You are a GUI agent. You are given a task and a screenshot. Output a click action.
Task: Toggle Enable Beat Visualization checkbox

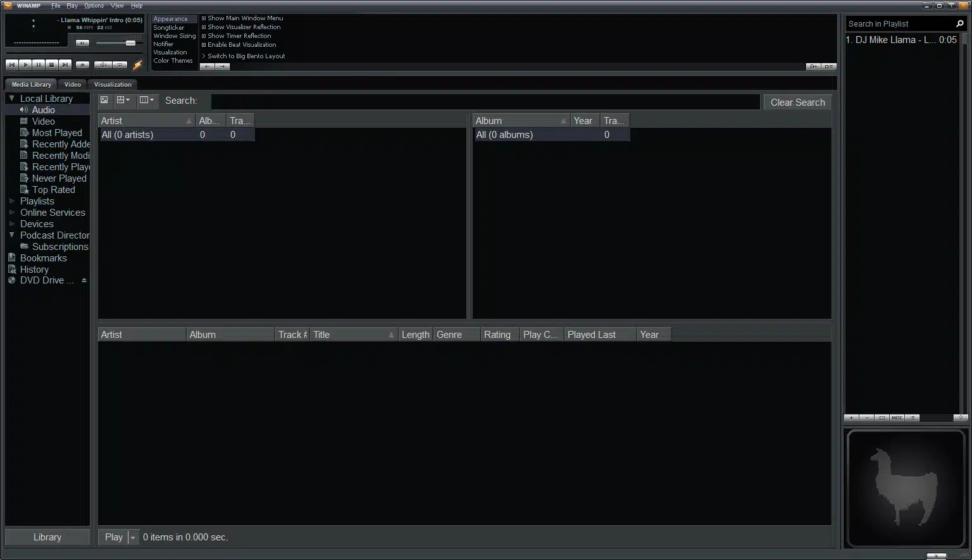(204, 45)
